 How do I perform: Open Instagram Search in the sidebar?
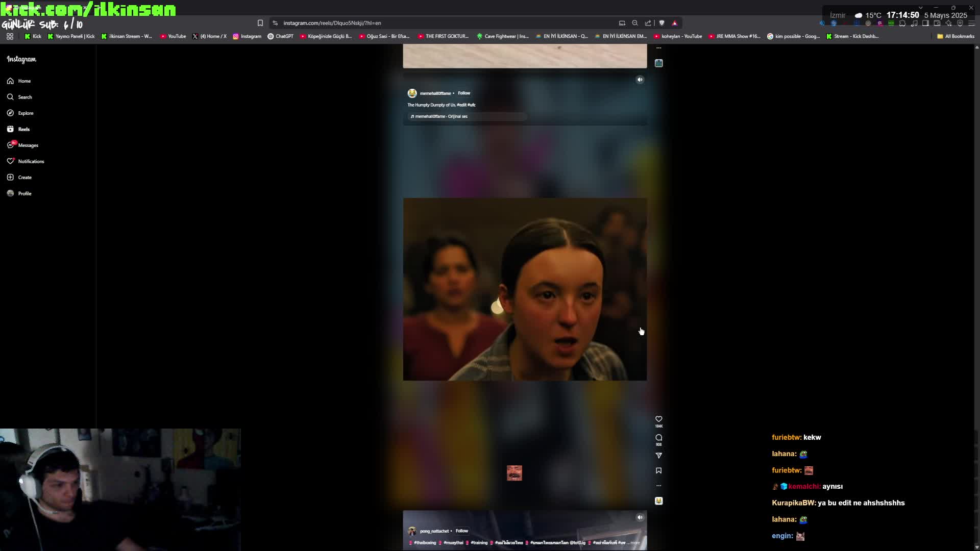[x=24, y=97]
